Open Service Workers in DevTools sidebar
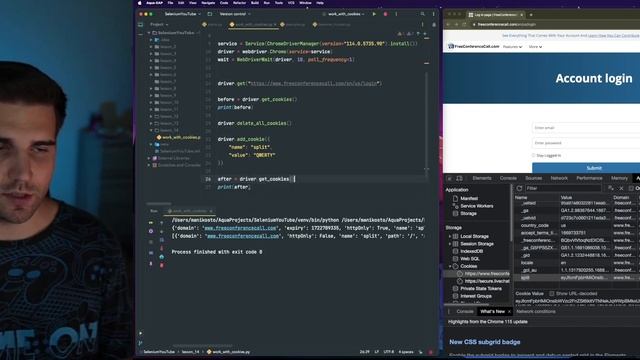 [476, 206]
